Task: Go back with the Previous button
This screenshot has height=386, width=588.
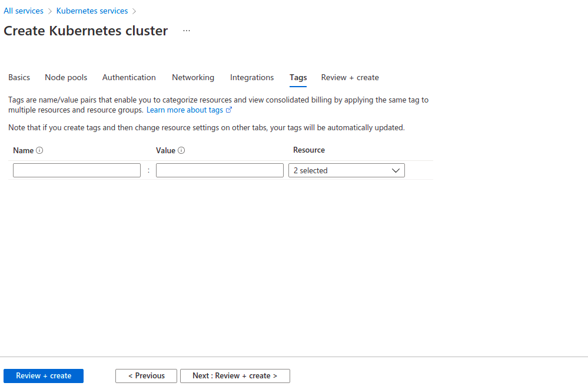Action: tap(146, 376)
